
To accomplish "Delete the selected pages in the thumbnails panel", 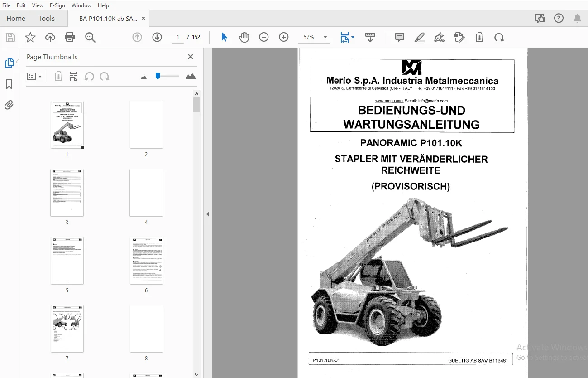I will pyautogui.click(x=58, y=76).
